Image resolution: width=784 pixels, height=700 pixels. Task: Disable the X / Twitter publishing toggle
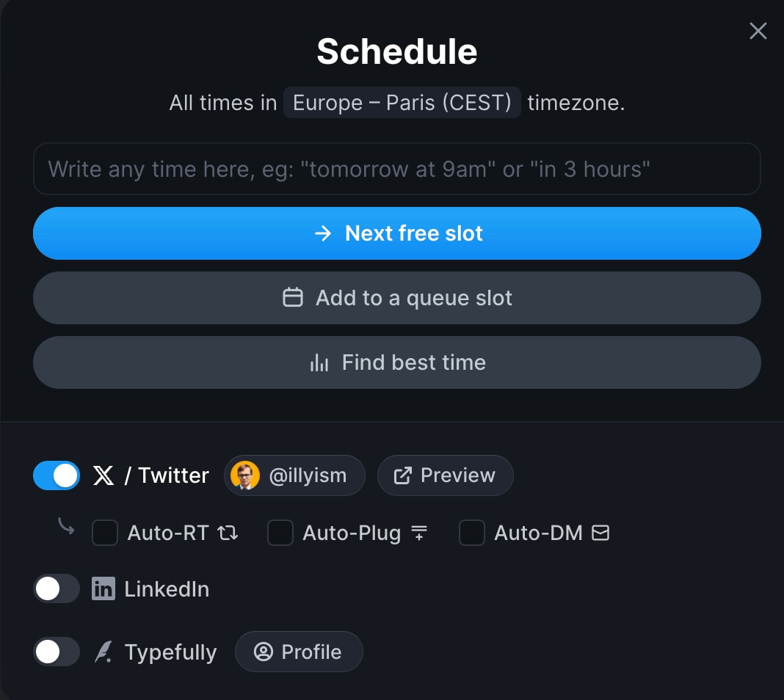[x=57, y=475]
